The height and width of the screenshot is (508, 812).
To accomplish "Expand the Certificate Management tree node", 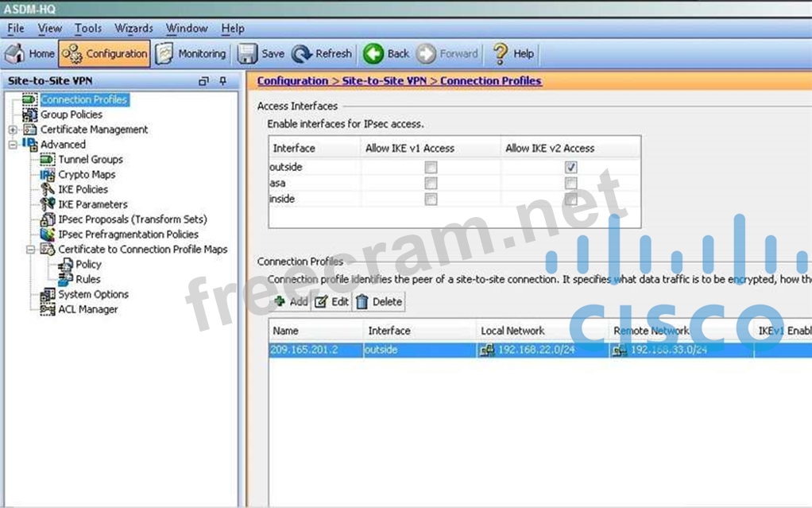I will [13, 130].
